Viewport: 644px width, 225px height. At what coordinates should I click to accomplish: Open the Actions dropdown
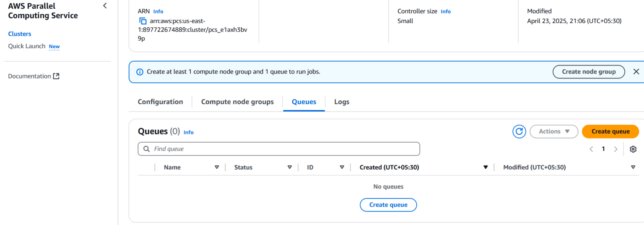click(x=554, y=131)
